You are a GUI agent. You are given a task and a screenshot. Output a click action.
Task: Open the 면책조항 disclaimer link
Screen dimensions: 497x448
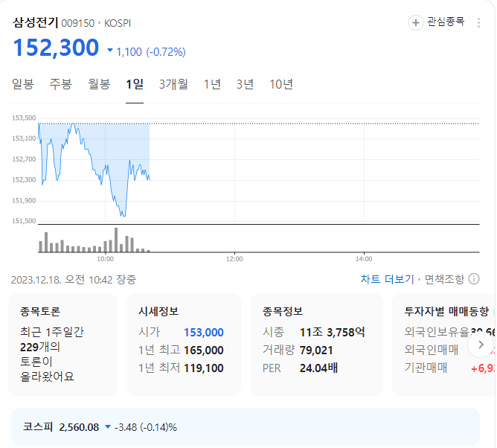coord(444,279)
